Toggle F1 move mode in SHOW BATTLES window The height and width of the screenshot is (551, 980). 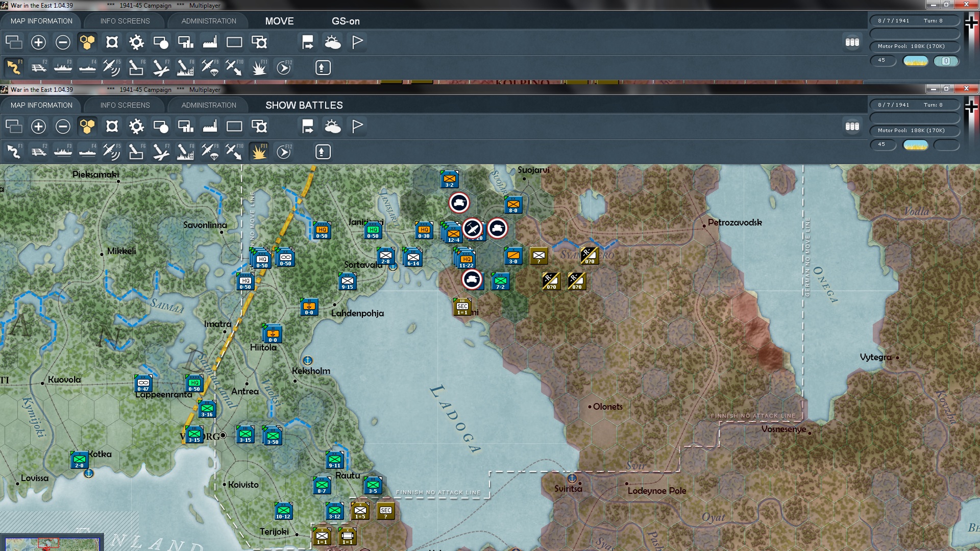pyautogui.click(x=14, y=152)
